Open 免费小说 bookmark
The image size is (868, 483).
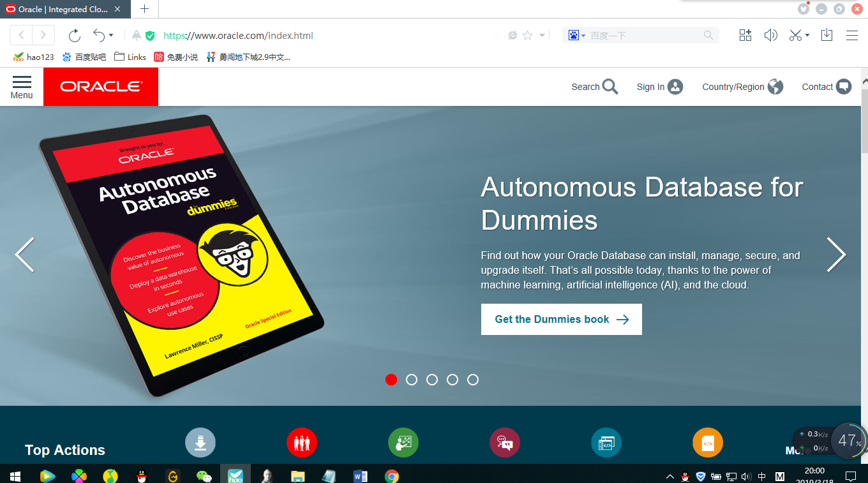point(176,57)
